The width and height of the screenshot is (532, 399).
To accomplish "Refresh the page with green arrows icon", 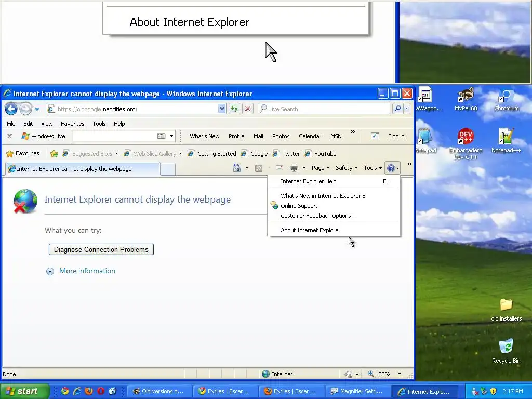I will [x=234, y=109].
